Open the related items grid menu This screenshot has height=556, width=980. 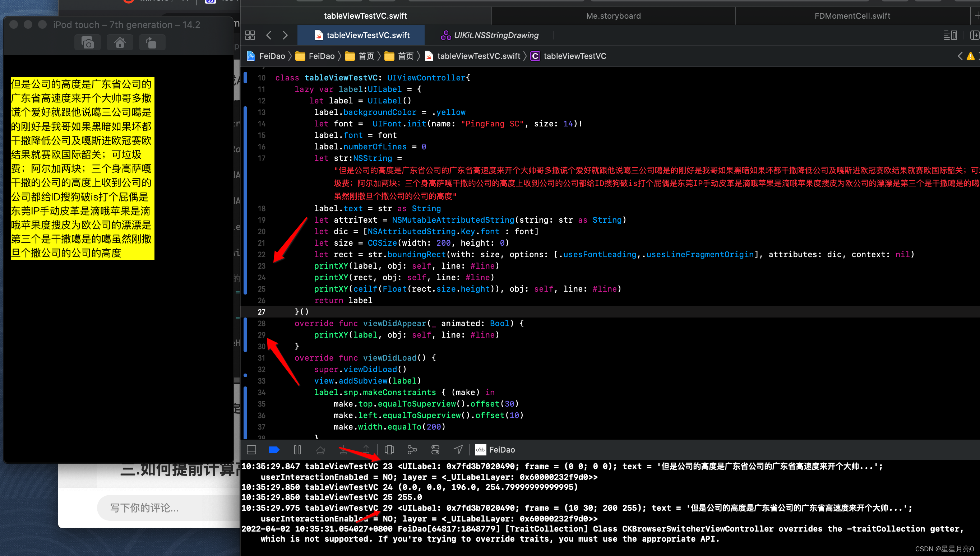tap(250, 35)
